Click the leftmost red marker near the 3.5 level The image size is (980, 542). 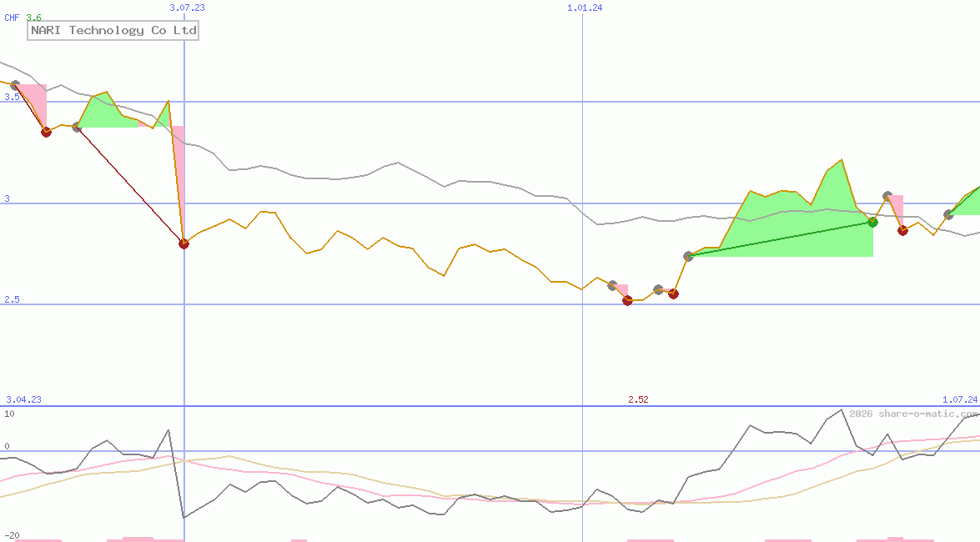pyautogui.click(x=47, y=132)
